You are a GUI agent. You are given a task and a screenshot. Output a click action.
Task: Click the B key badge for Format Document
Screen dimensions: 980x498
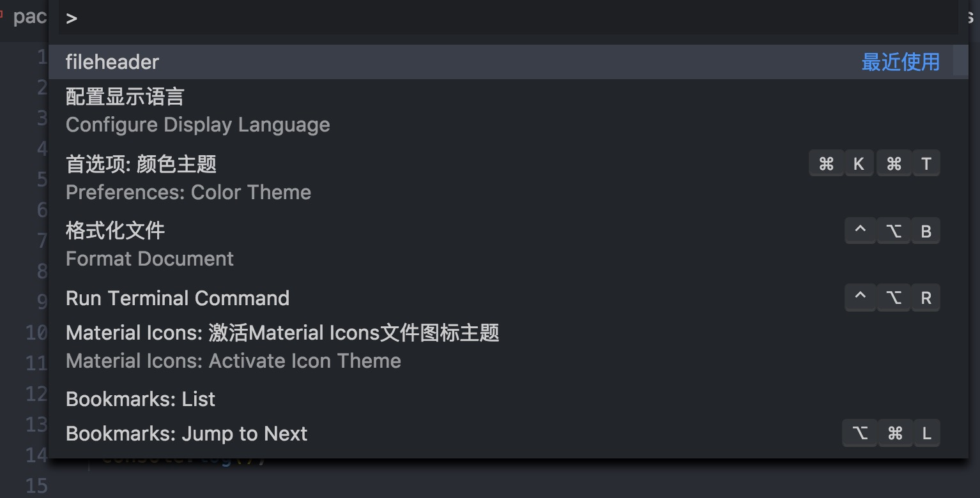[926, 231]
